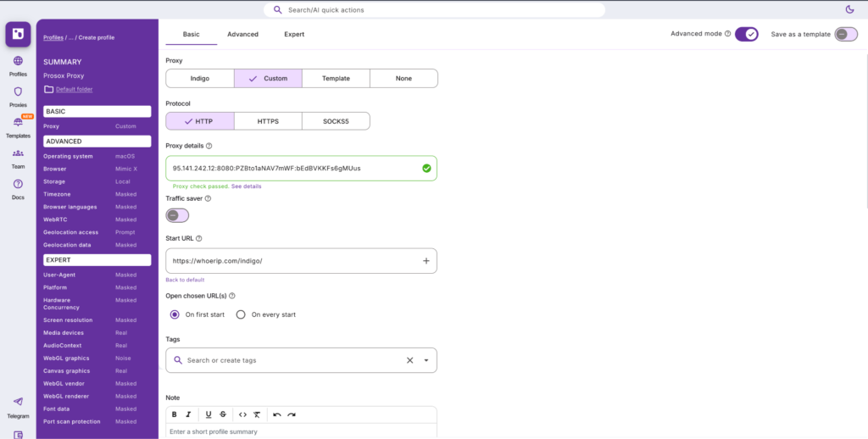This screenshot has width=868, height=439.
Task: Select the SOCKS5 protocol button
Action: [336, 121]
